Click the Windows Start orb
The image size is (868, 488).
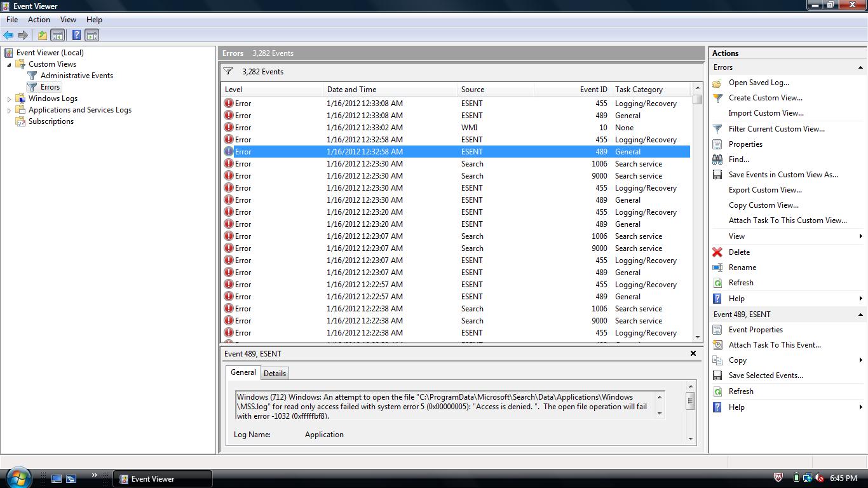18,477
